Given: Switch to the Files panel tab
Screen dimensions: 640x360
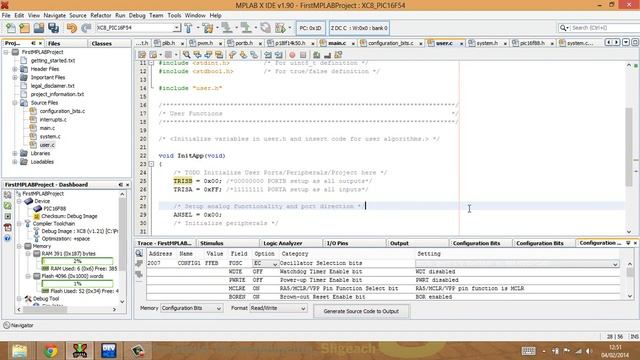Looking at the screenshot, I should 54,43.
